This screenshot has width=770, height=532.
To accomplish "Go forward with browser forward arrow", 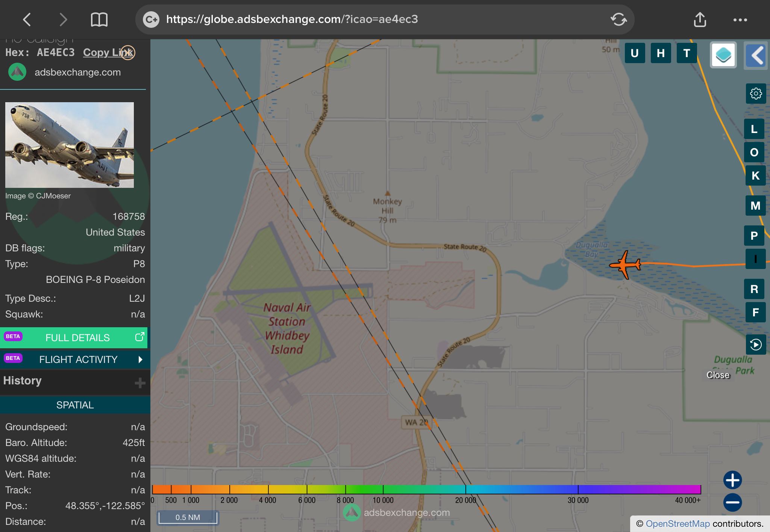I will pos(63,20).
